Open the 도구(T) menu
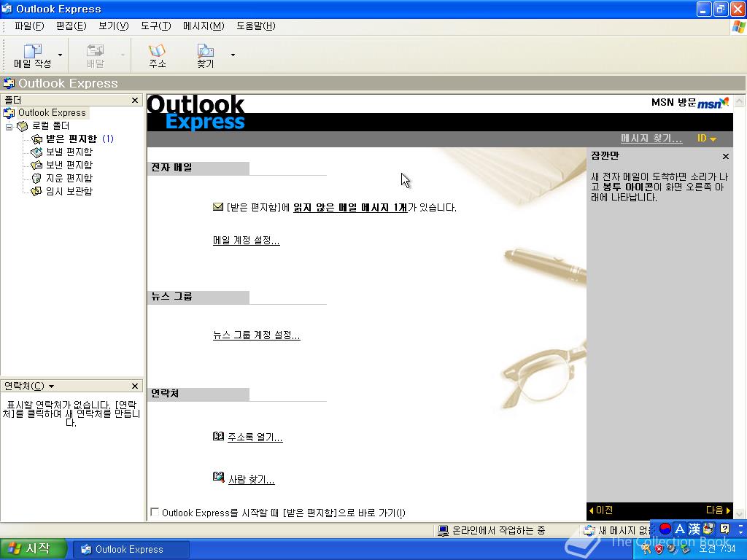This screenshot has height=560, width=747. [156, 26]
